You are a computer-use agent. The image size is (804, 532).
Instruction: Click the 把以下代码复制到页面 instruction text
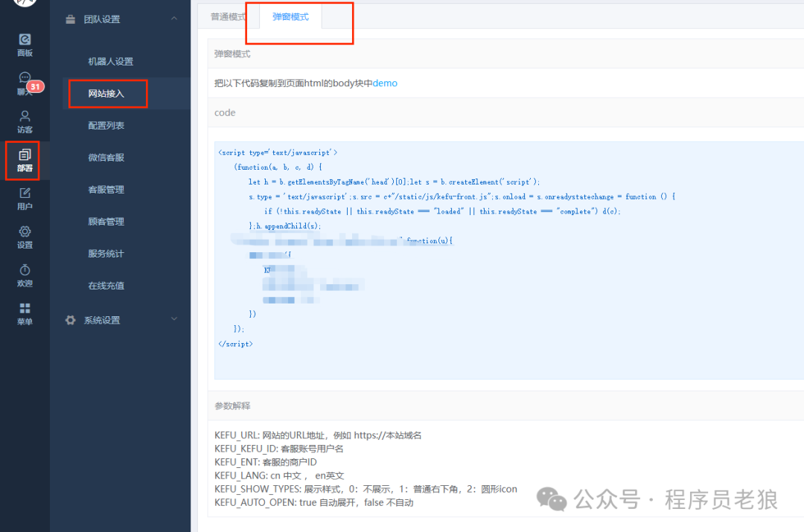(293, 83)
